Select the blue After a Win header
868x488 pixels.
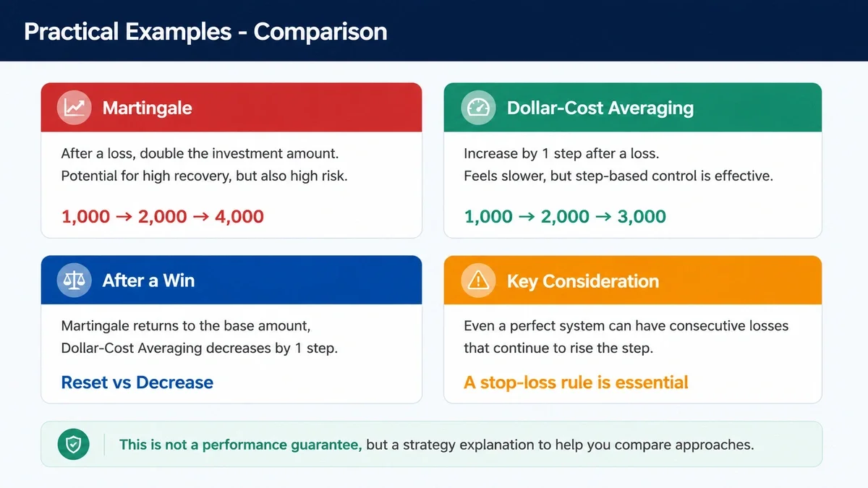[231, 280]
